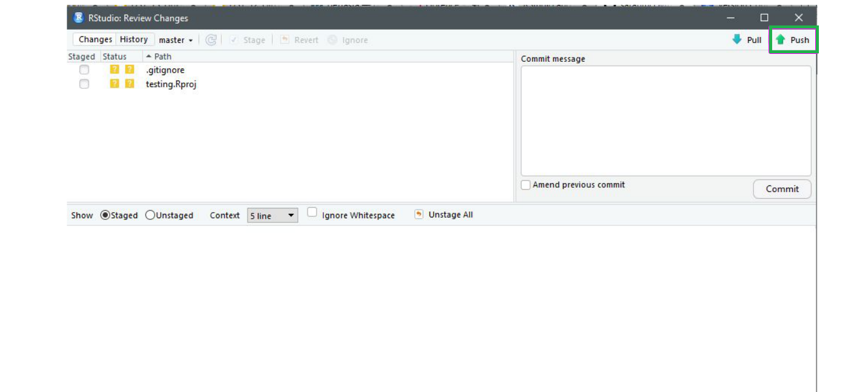Select the .gitignore file row

tap(290, 70)
